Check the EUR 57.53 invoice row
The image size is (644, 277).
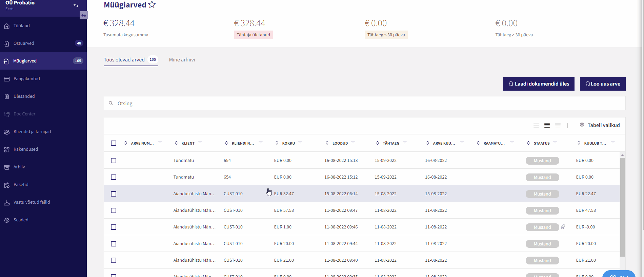pyautogui.click(x=114, y=210)
